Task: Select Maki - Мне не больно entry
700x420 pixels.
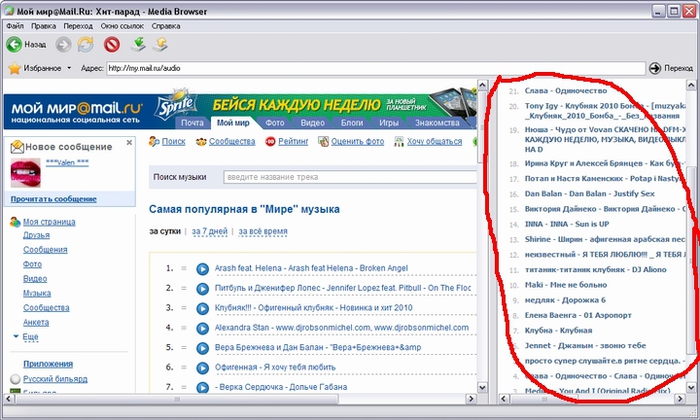Action: tap(566, 285)
